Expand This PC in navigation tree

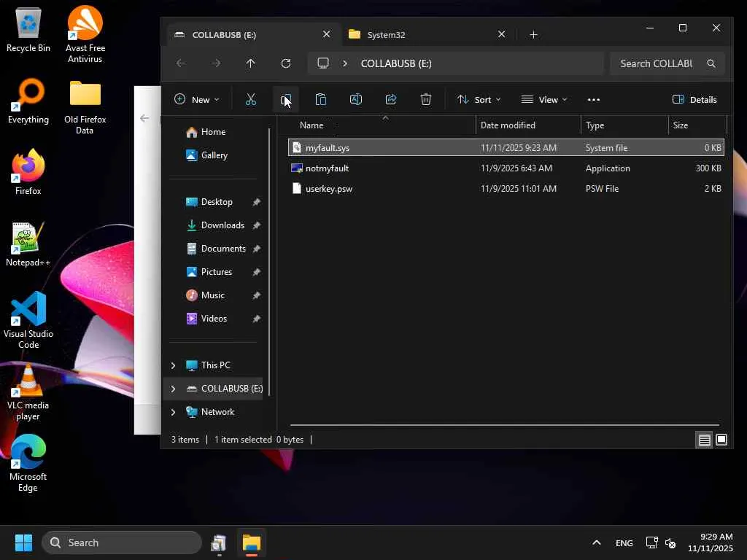[173, 365]
